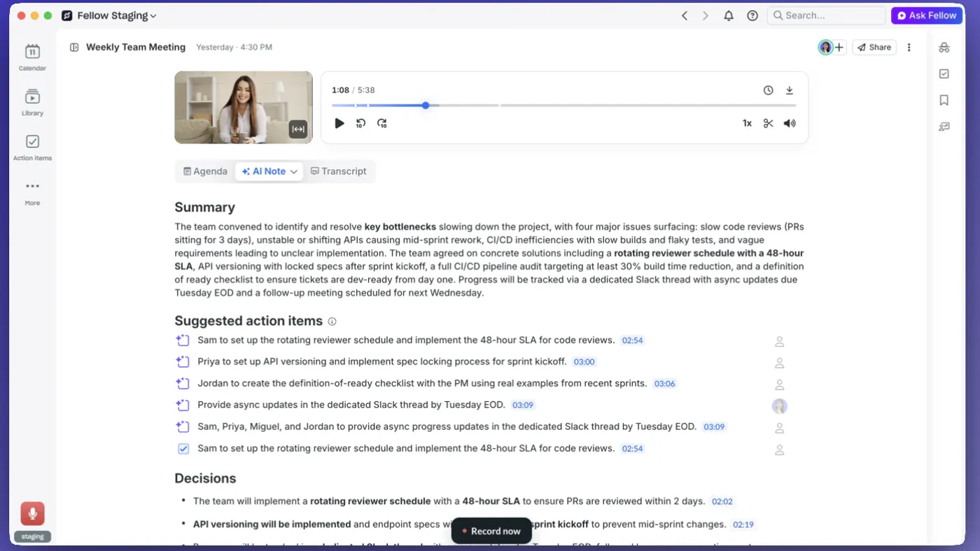980x551 pixels.
Task: Accept the suggested Priya API versioning action item
Action: coord(183,362)
